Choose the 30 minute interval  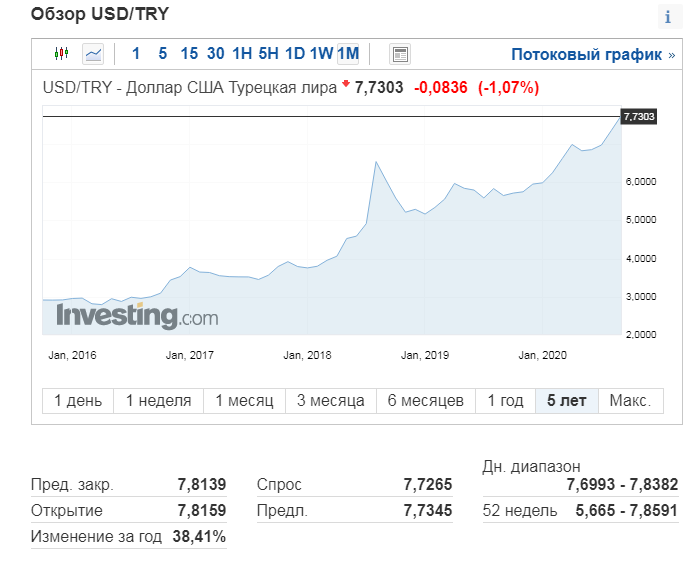click(x=215, y=54)
